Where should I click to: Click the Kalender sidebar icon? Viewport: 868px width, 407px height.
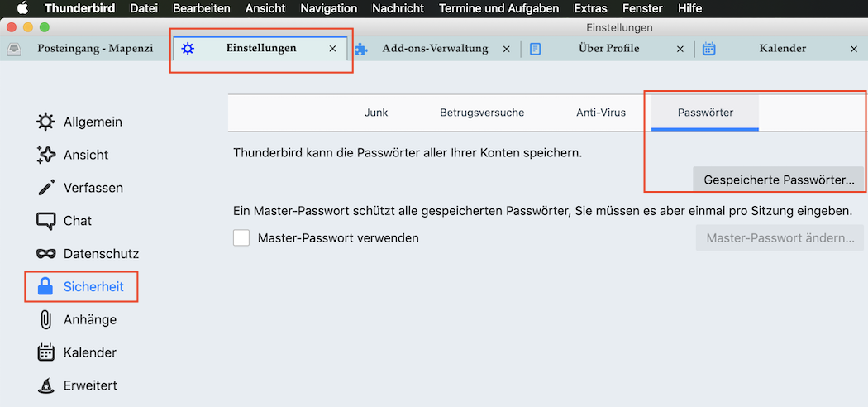[45, 352]
